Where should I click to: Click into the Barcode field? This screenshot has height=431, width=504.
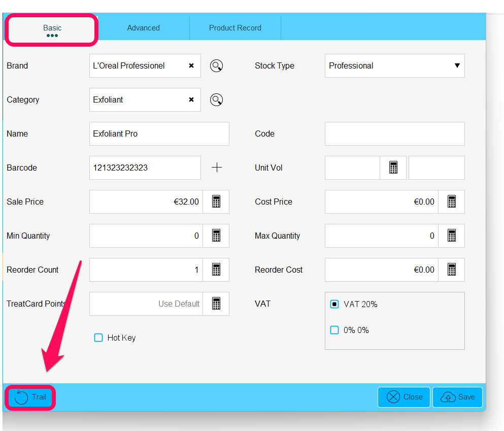pos(145,168)
